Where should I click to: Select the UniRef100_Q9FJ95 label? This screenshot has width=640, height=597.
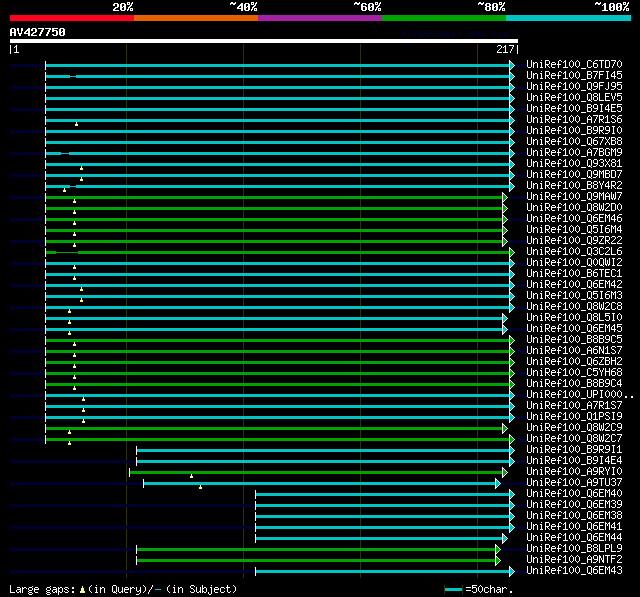coord(574,87)
